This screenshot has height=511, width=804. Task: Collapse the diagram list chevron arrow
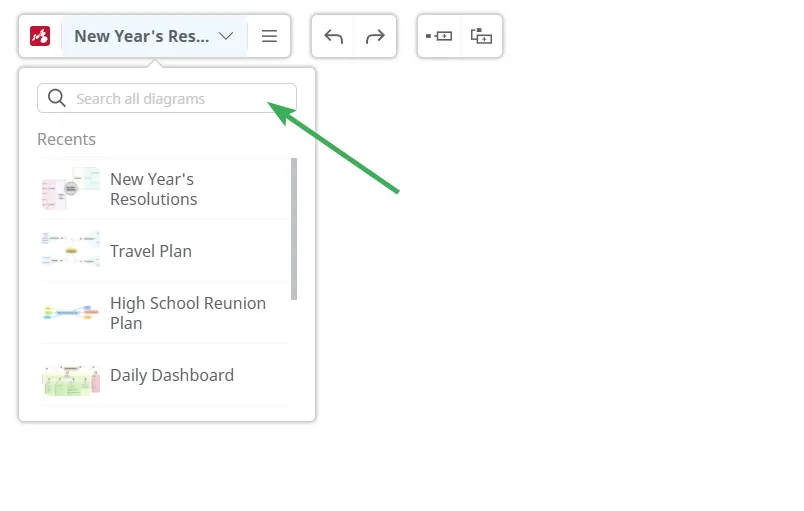tap(226, 36)
